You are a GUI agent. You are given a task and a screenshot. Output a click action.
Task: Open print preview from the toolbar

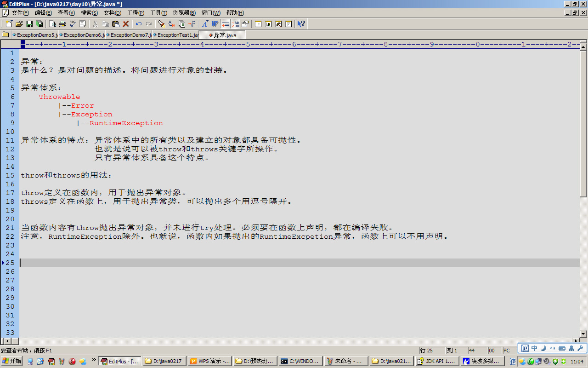tap(52, 24)
